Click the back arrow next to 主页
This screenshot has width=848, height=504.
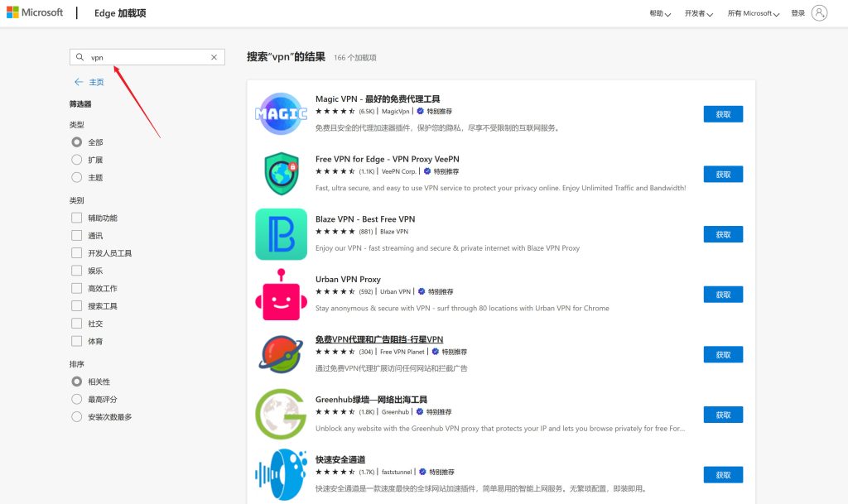tap(79, 82)
